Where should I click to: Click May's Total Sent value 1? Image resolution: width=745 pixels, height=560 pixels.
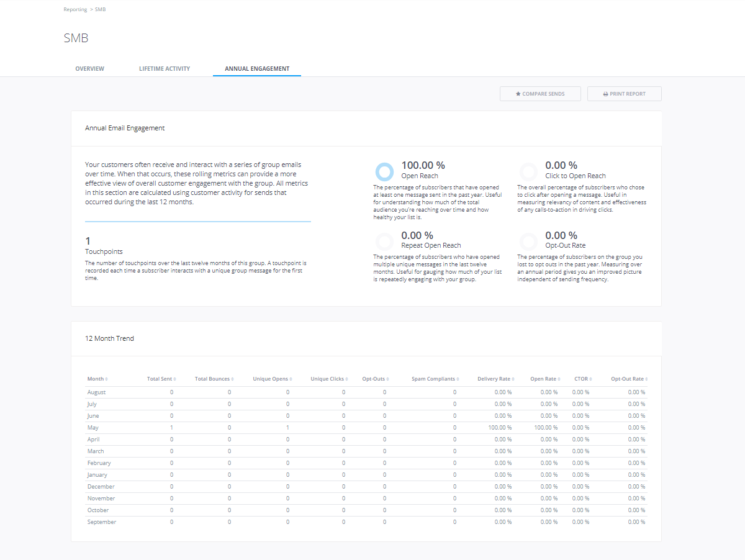coord(171,428)
